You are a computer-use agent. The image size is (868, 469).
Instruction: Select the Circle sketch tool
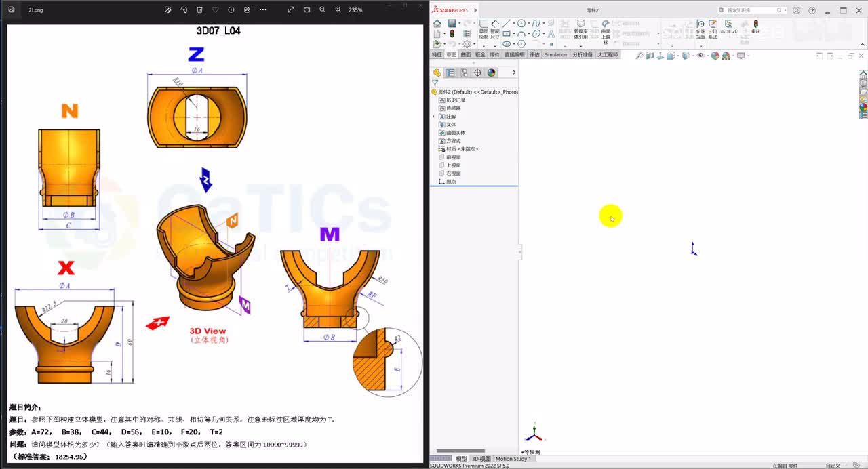click(x=521, y=24)
